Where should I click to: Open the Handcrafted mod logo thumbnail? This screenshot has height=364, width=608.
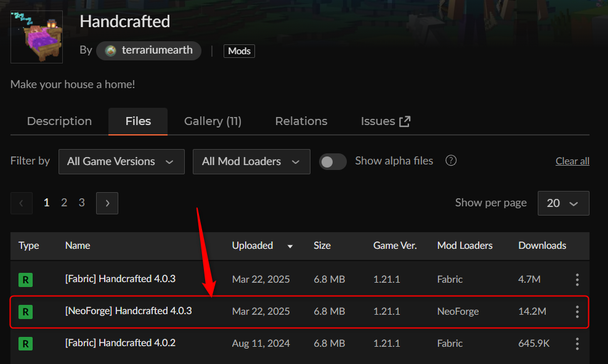tap(36, 37)
